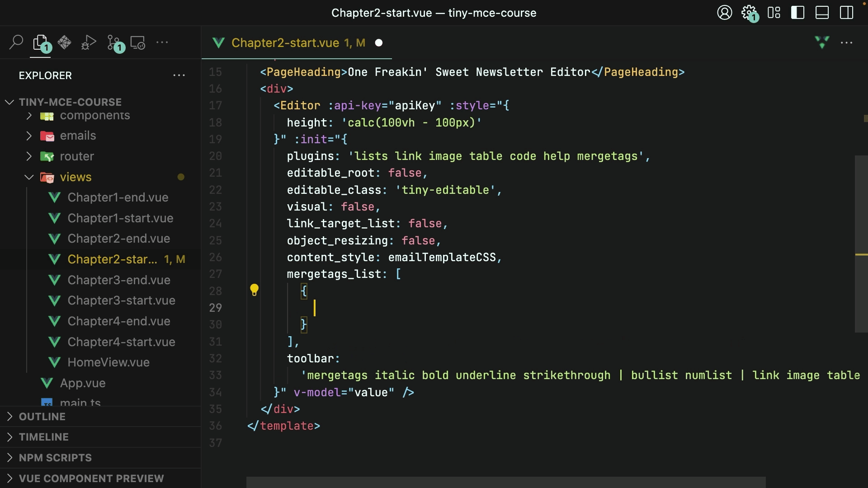868x488 pixels.
Task: Open Chapter1-start.vue file
Action: (x=120, y=218)
